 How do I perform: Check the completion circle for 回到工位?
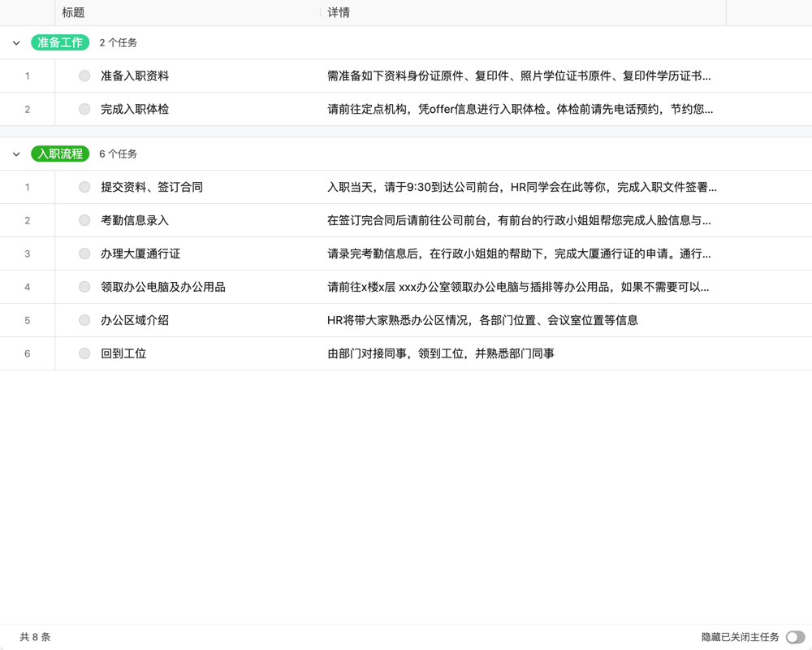pos(84,353)
